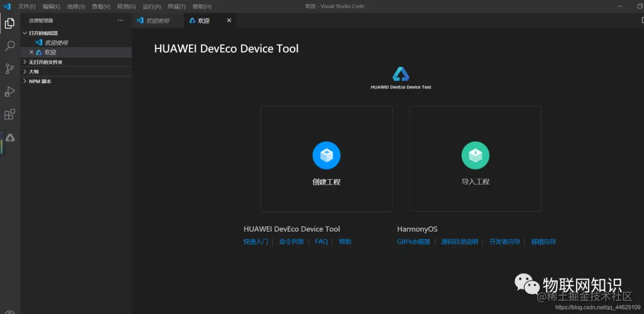The height and width of the screenshot is (314, 644).
Task: Open the explorer panel's three-dot more actions menu
Action: 120,20
